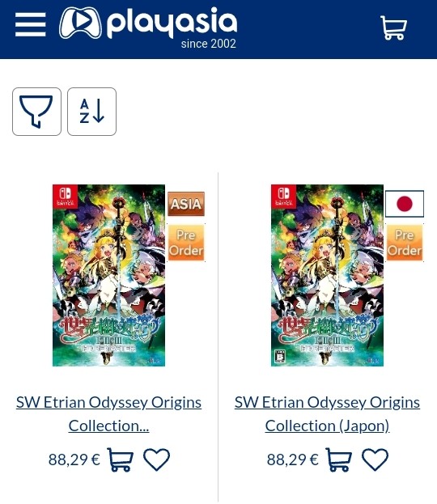
Task: Click the 'since 2002' tagline text
Action: point(208,44)
